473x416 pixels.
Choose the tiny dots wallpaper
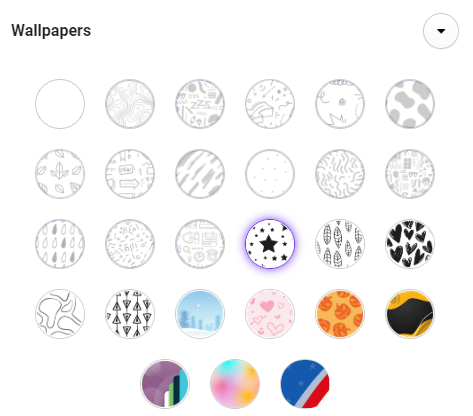270,174
